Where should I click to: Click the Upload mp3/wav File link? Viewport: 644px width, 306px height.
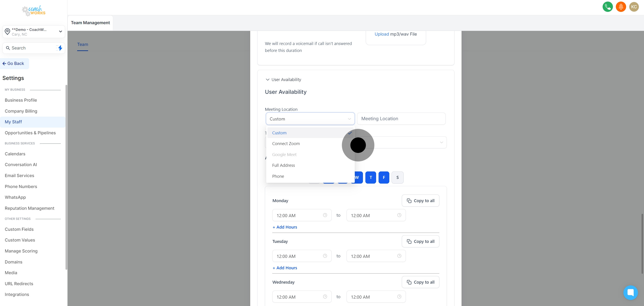[x=381, y=34]
